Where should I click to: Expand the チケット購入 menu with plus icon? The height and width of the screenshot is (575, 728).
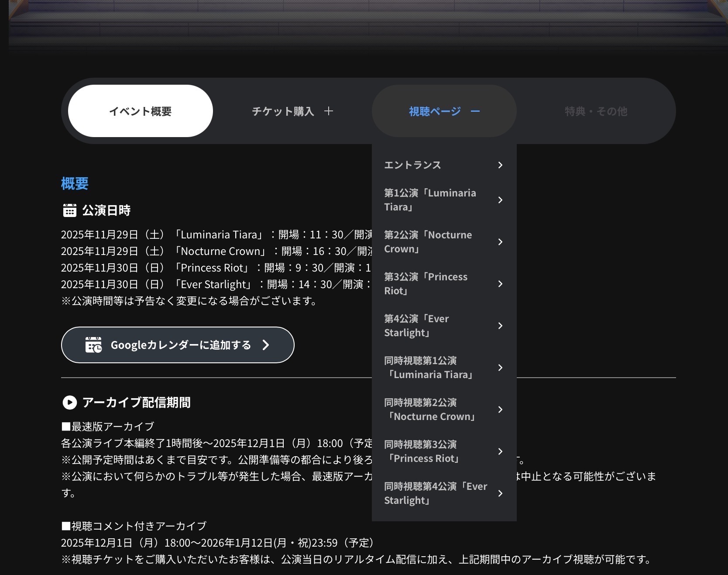click(329, 111)
